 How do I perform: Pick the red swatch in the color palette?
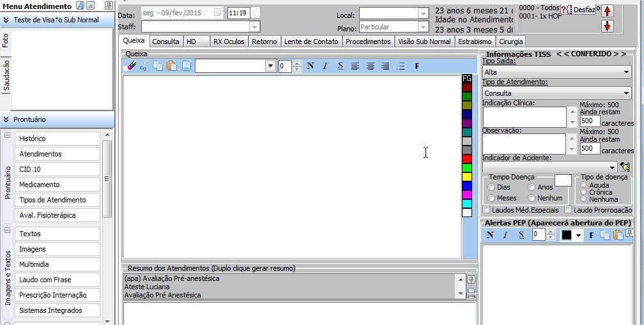[466, 158]
